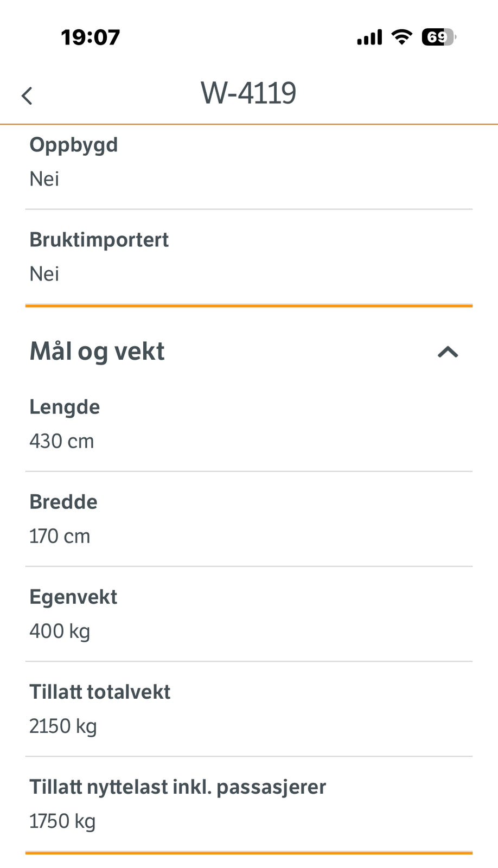The width and height of the screenshot is (498, 868).
Task: Tap the 400 kg weight value
Action: point(60,631)
